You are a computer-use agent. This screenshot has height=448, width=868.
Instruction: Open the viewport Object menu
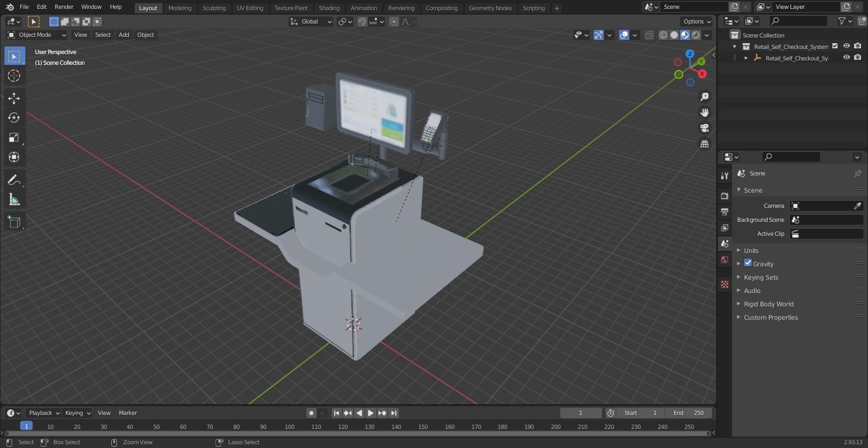tap(146, 35)
